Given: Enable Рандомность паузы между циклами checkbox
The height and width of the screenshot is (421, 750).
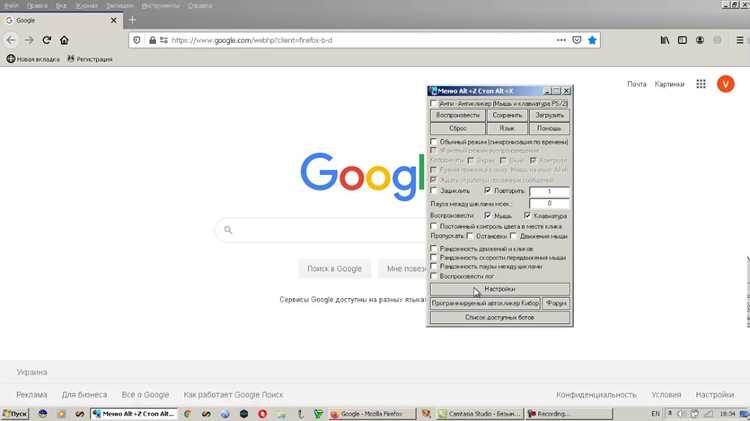Looking at the screenshot, I should 433,266.
